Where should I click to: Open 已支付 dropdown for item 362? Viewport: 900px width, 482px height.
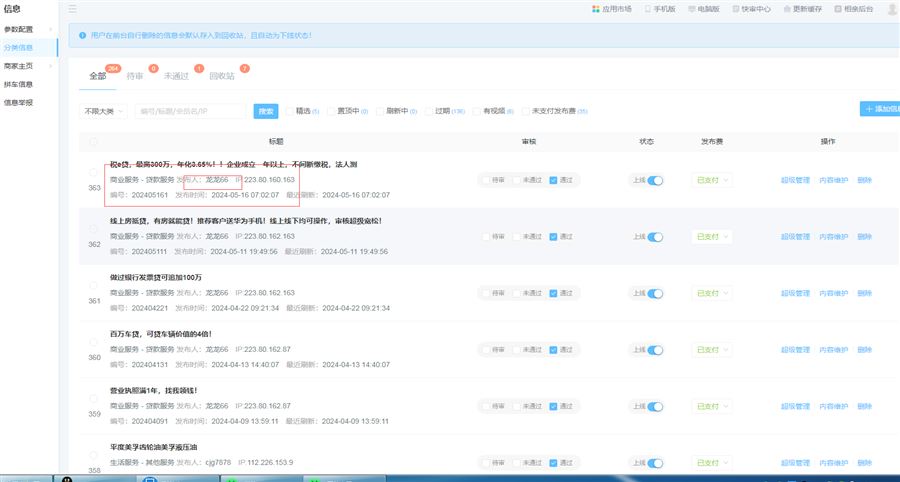pos(711,237)
